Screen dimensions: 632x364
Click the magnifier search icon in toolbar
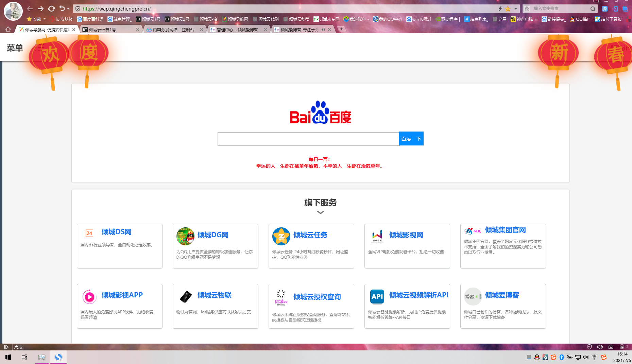[x=593, y=9]
